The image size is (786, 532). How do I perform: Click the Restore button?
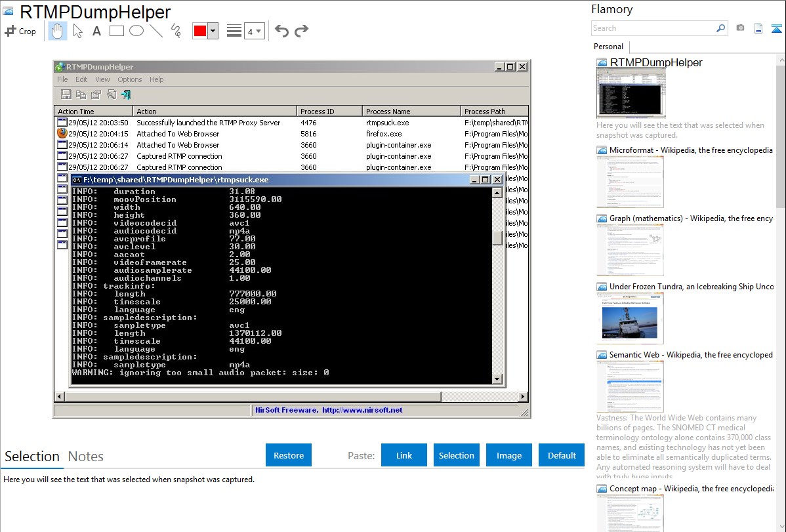289,455
